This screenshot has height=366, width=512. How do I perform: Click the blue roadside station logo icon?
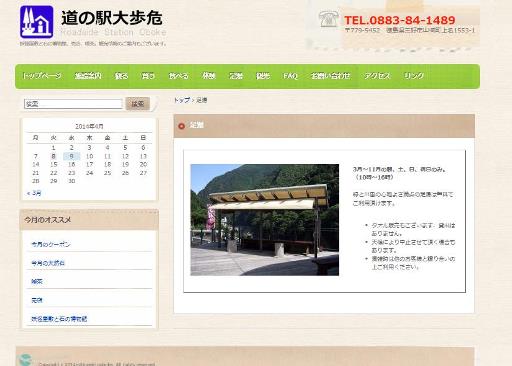click(36, 22)
